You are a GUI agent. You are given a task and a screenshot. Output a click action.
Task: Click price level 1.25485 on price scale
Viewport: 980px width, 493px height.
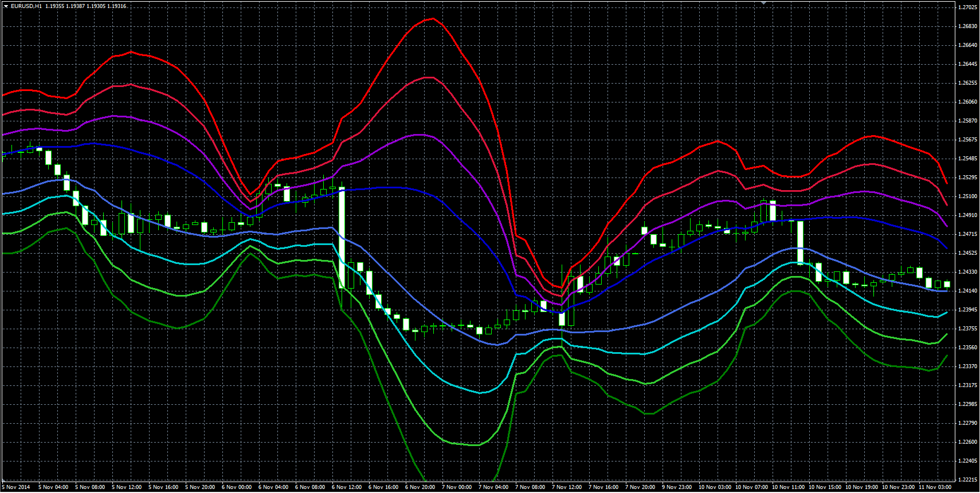click(967, 159)
